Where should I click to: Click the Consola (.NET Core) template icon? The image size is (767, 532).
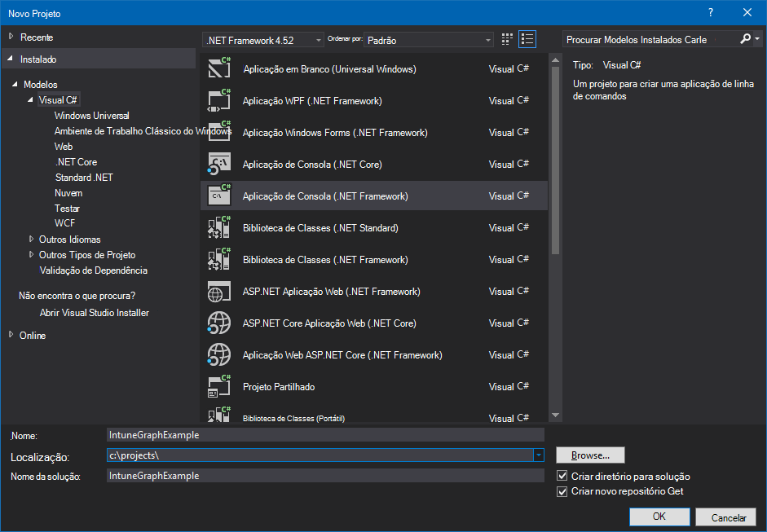(219, 164)
